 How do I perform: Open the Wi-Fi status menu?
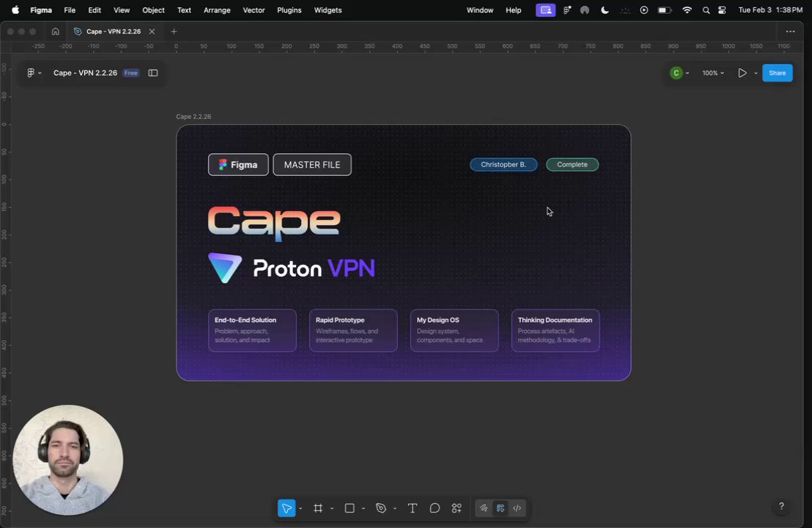tap(687, 10)
